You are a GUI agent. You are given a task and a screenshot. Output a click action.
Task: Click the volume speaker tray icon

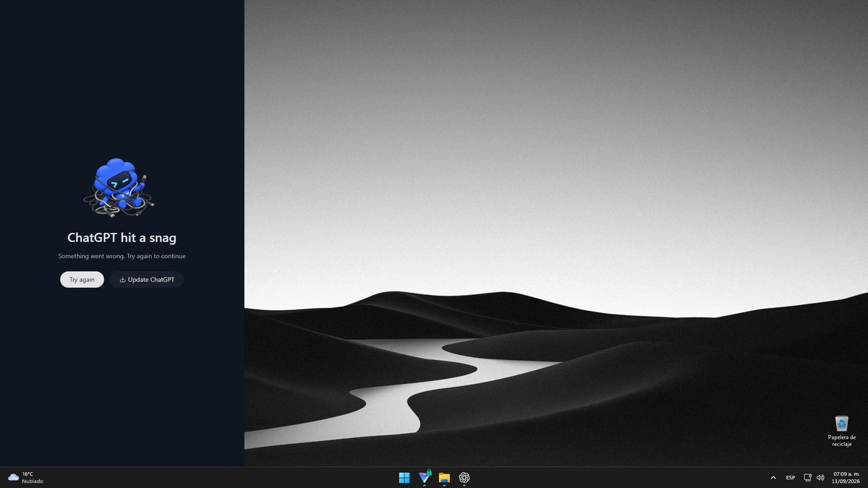pos(820,477)
